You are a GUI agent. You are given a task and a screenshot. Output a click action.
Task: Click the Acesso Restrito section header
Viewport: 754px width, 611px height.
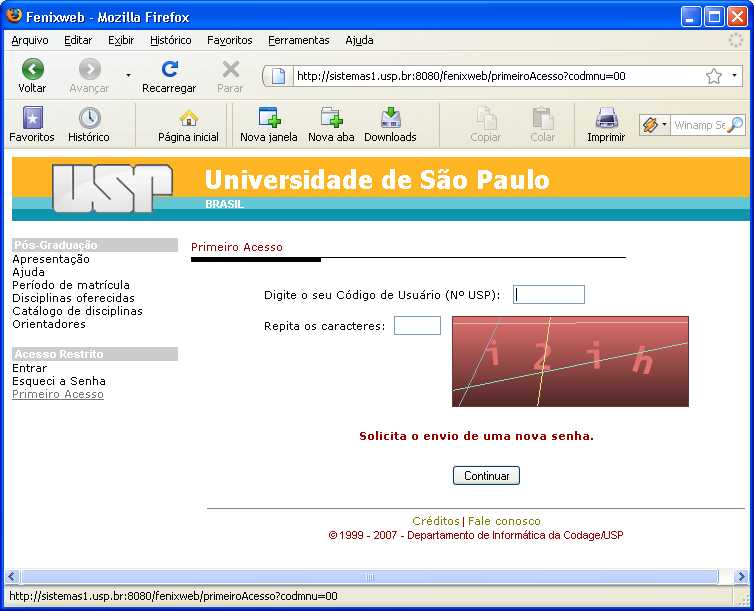(x=95, y=354)
